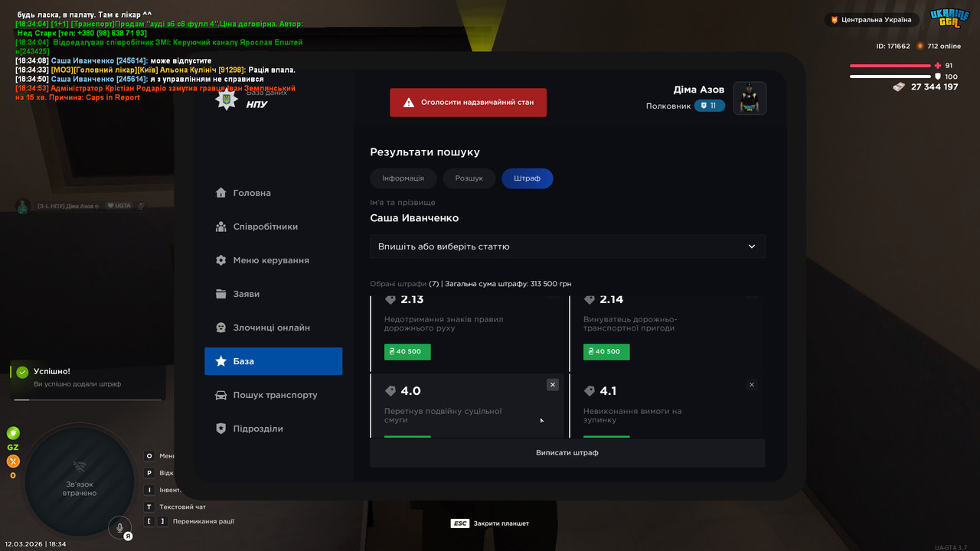980x551 pixels.
Task: Click the masked face icon beside Злочинці онлайн
Action: (x=221, y=328)
